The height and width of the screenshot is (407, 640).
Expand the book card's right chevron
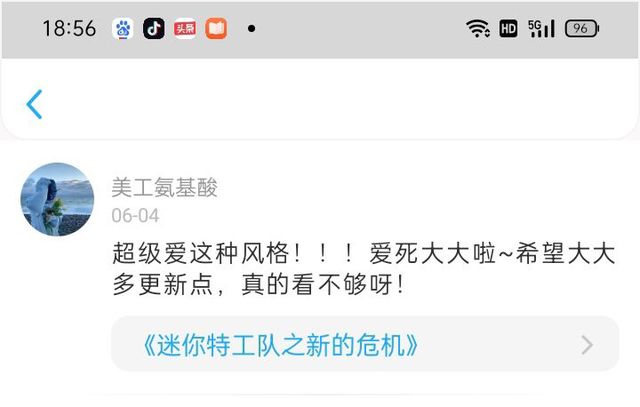pos(587,345)
